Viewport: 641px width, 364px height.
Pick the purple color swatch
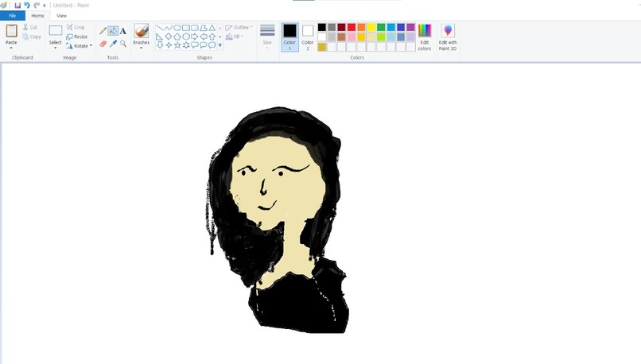pos(410,27)
